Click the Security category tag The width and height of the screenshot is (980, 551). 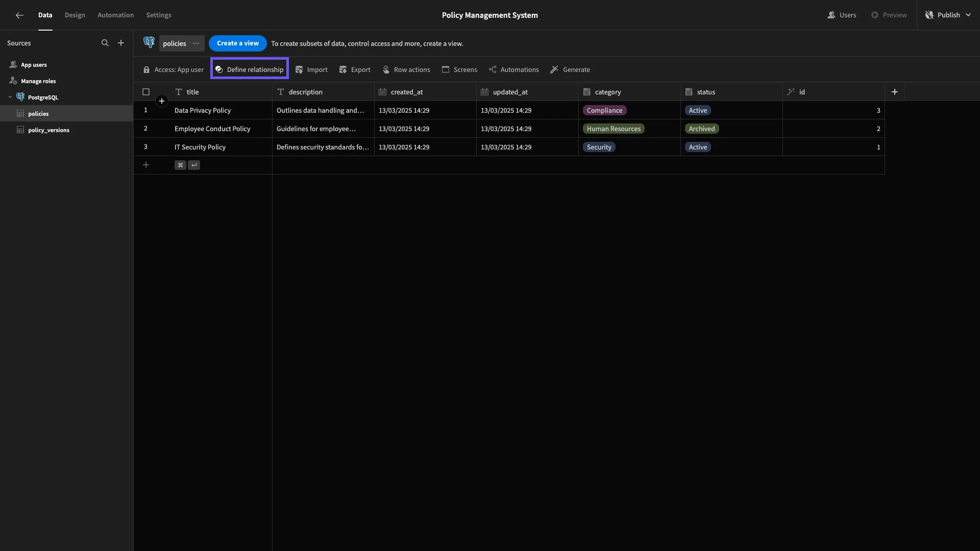599,147
